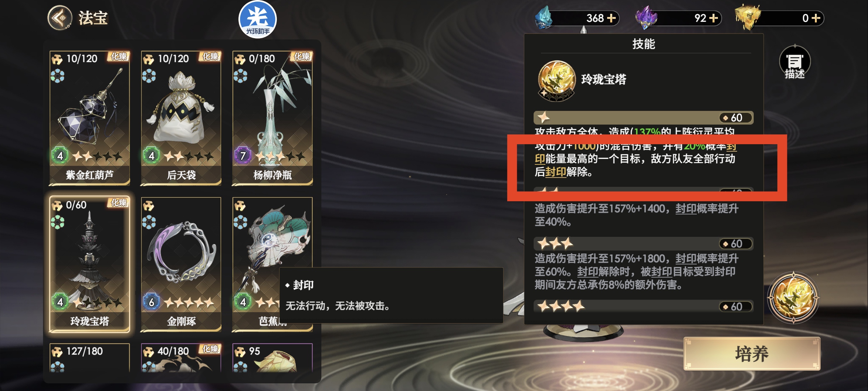This screenshot has height=391, width=868.
Task: Add gold cube currency via plus icon
Action: (816, 18)
